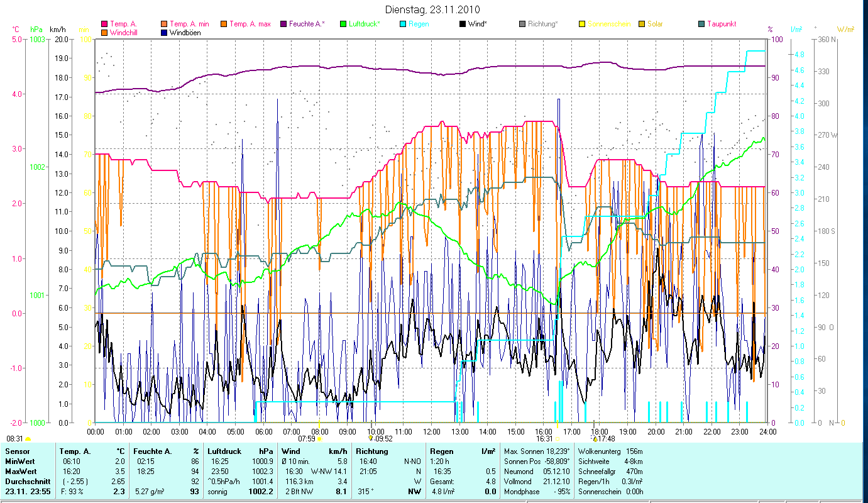Click the W/m² axis unit label
The width and height of the screenshot is (868, 503).
click(x=845, y=30)
